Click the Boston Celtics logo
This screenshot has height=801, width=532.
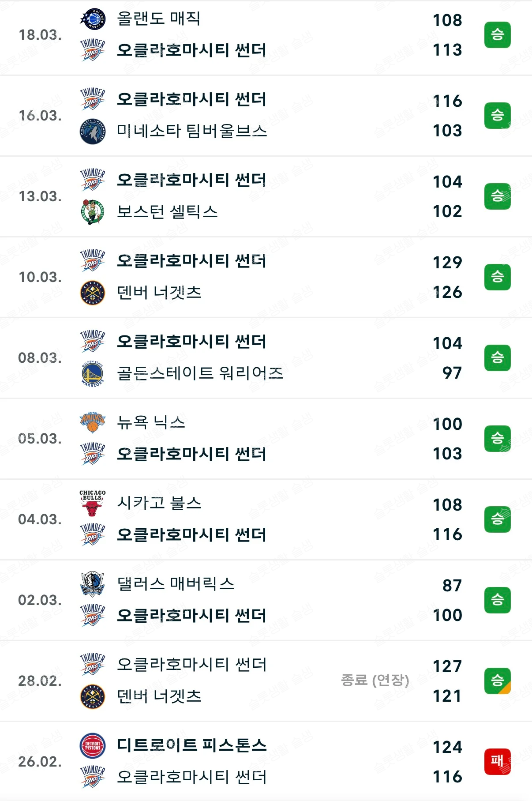93,212
